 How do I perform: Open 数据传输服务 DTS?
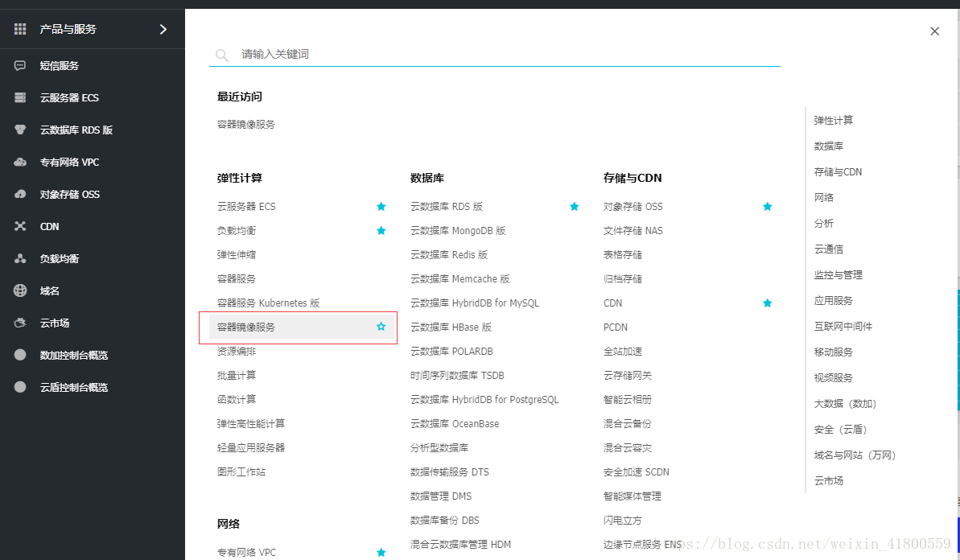tap(449, 471)
